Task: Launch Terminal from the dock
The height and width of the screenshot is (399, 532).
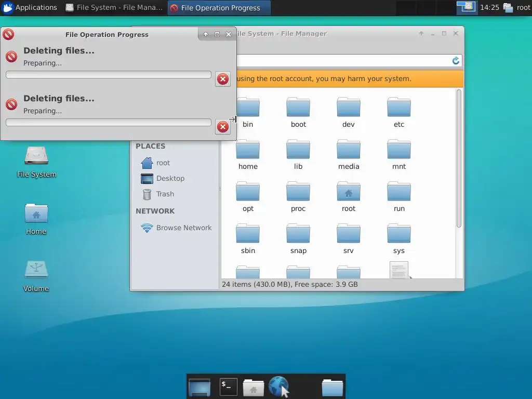Action: [229, 387]
